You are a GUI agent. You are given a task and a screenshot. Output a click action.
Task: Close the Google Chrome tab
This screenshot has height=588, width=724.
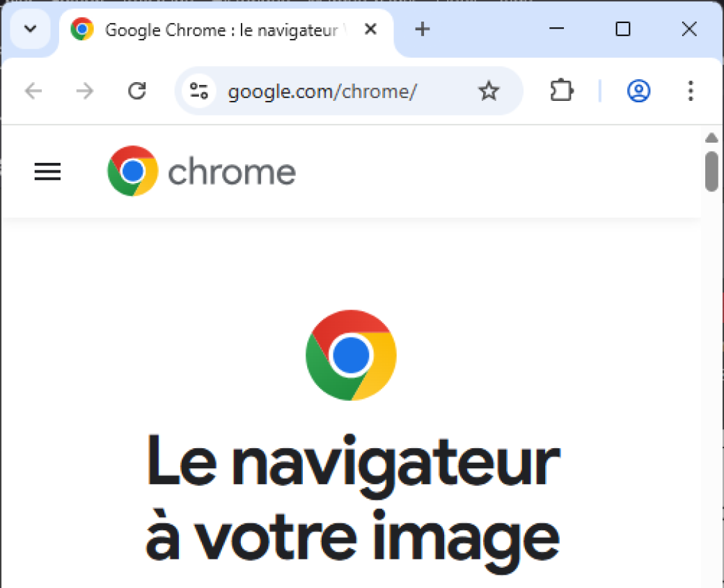point(370,29)
